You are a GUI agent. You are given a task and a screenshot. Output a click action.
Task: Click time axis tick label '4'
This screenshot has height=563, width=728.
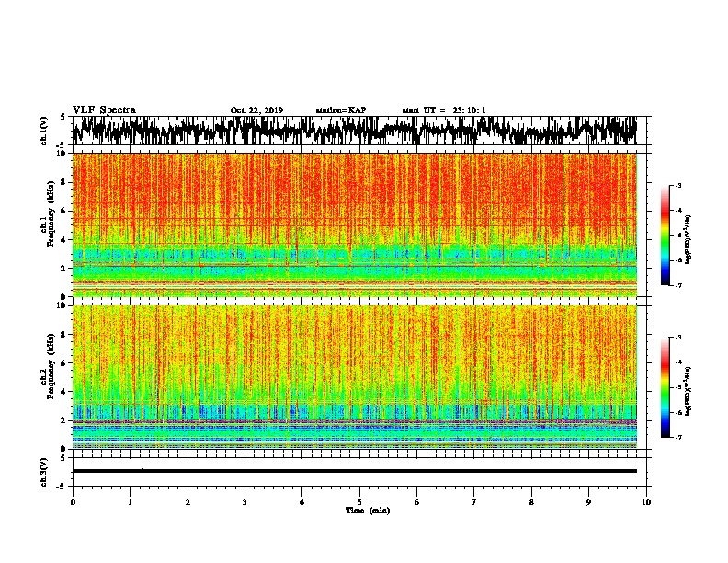[302, 502]
